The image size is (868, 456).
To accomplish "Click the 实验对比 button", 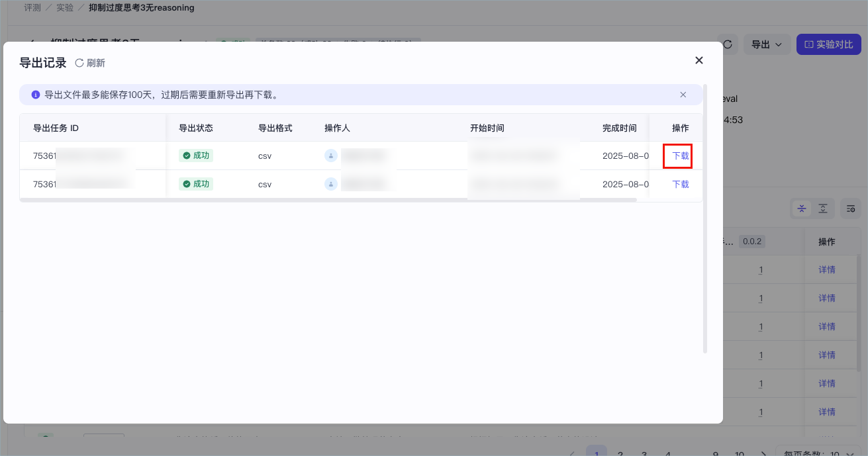I will 828,44.
